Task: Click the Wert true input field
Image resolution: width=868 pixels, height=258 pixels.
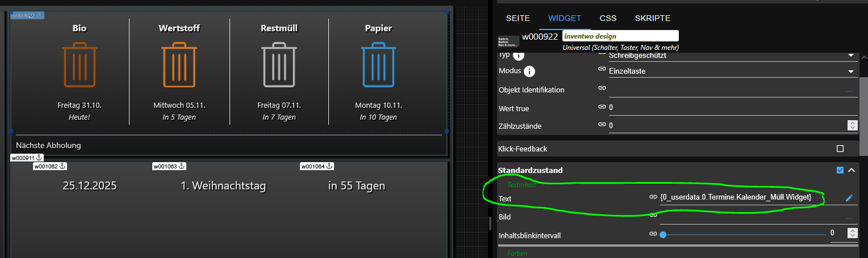Action: [x=733, y=107]
